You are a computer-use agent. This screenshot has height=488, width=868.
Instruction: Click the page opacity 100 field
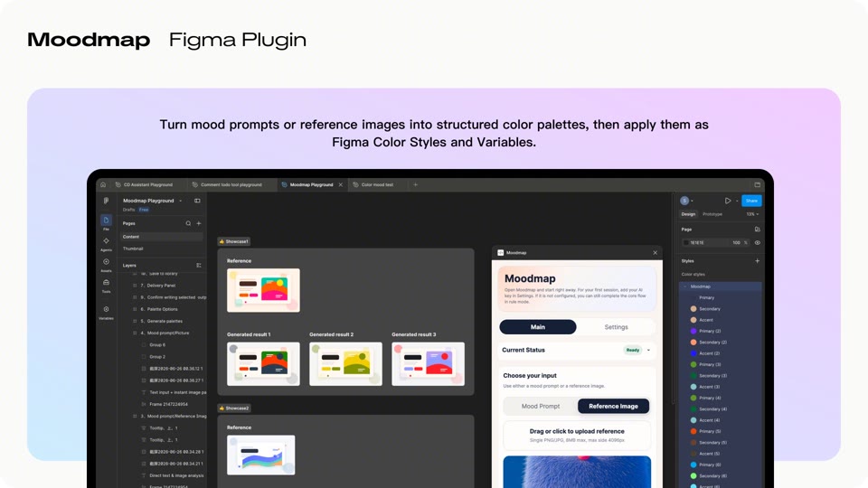pos(736,243)
